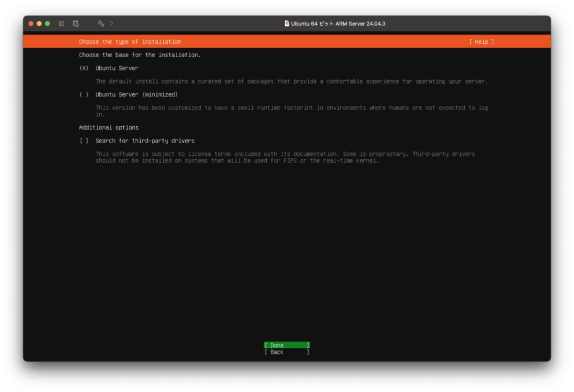Click the VM document icon in title

(287, 24)
